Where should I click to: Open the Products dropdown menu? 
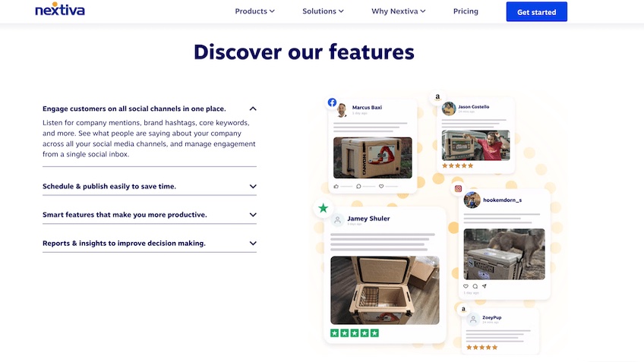(x=254, y=11)
